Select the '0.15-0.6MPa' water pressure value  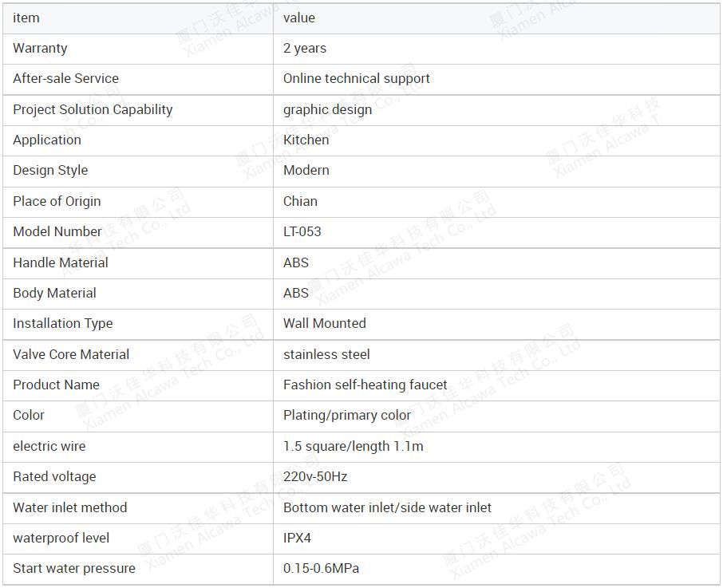click(x=321, y=569)
